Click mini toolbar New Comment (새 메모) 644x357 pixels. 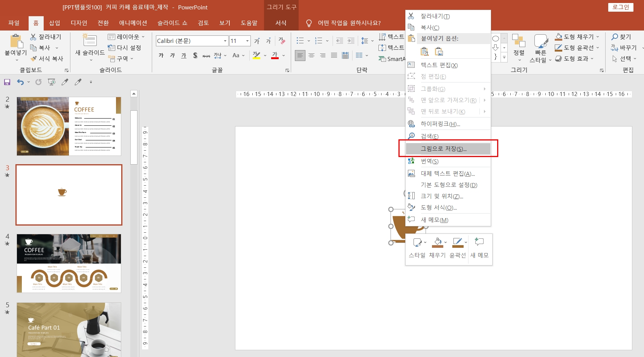(479, 248)
